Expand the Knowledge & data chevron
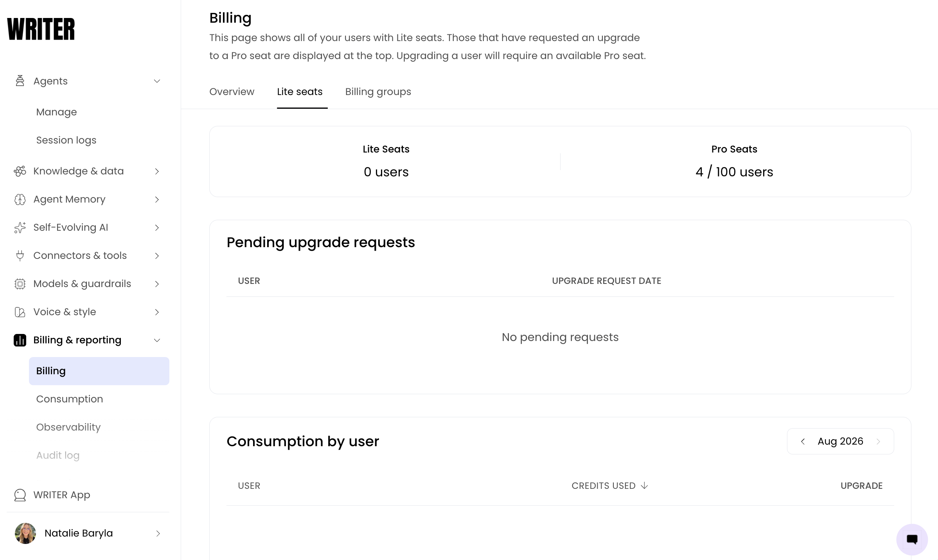The width and height of the screenshot is (938, 560). click(157, 171)
